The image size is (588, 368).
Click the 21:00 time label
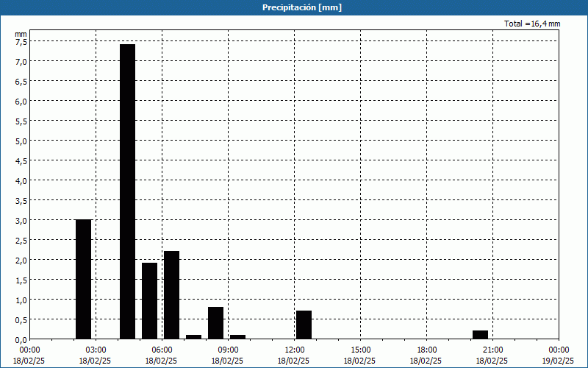(492, 350)
